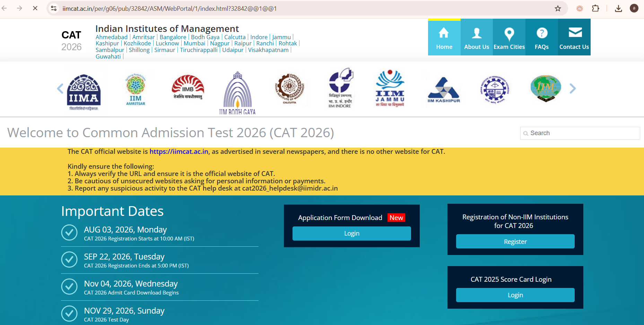Click Login under CAT 2025 Score Card
The image size is (644, 325).
[515, 295]
